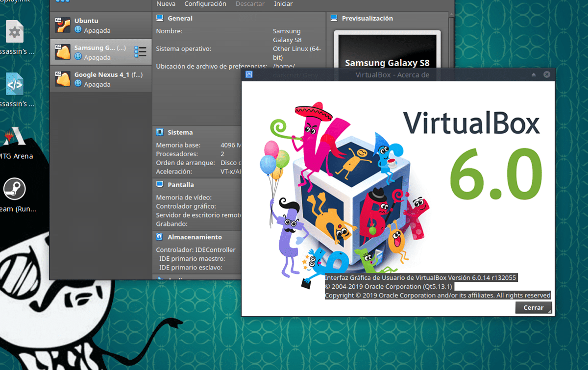588x370 pixels.
Task: Click the Samsung Galaxy S8 VM icon
Action: click(63, 51)
